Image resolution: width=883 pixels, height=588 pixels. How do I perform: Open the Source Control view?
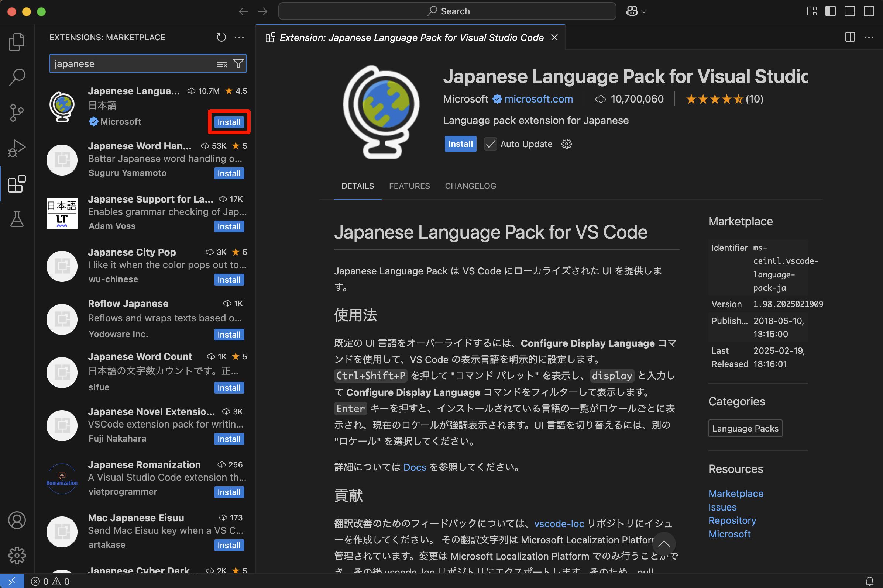click(17, 113)
